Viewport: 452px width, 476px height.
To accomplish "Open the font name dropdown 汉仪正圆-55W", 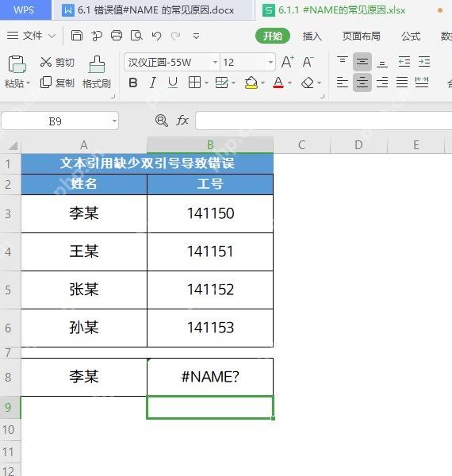I will coord(215,62).
